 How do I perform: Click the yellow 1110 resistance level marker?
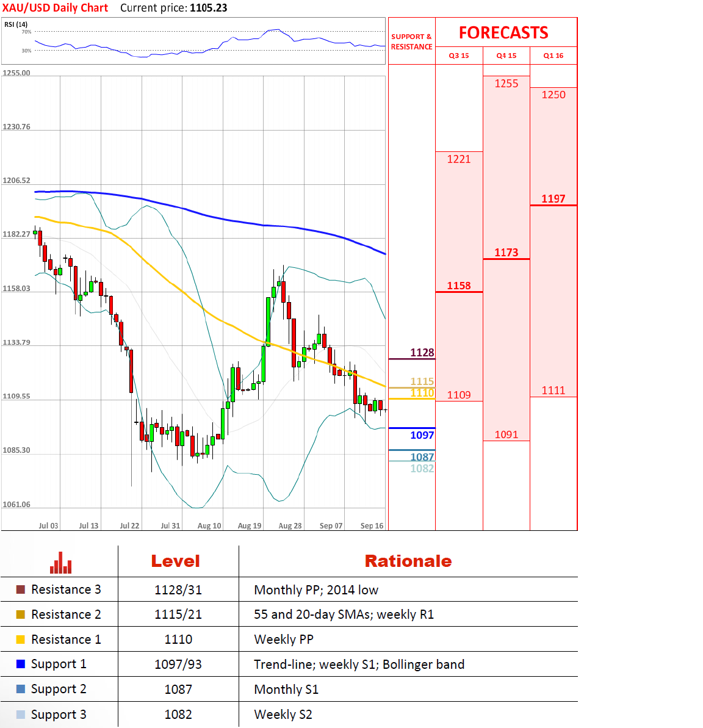click(422, 393)
